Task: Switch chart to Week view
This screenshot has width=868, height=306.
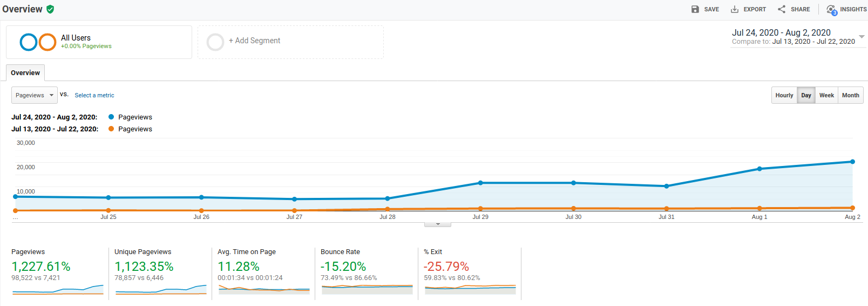Action: click(x=826, y=95)
